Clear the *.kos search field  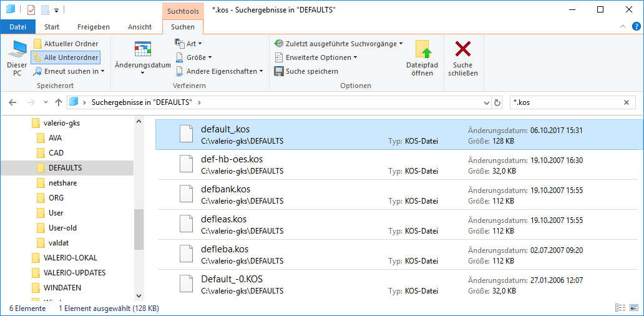(627, 102)
